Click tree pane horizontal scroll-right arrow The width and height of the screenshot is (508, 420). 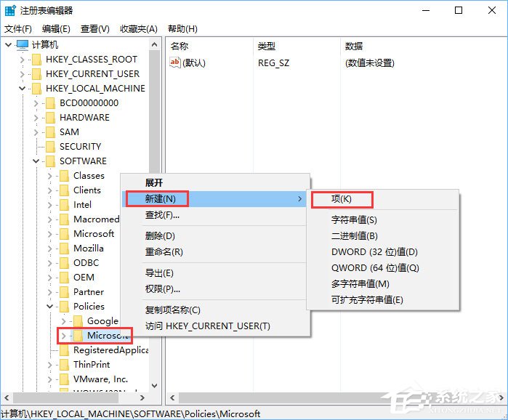tap(142, 397)
